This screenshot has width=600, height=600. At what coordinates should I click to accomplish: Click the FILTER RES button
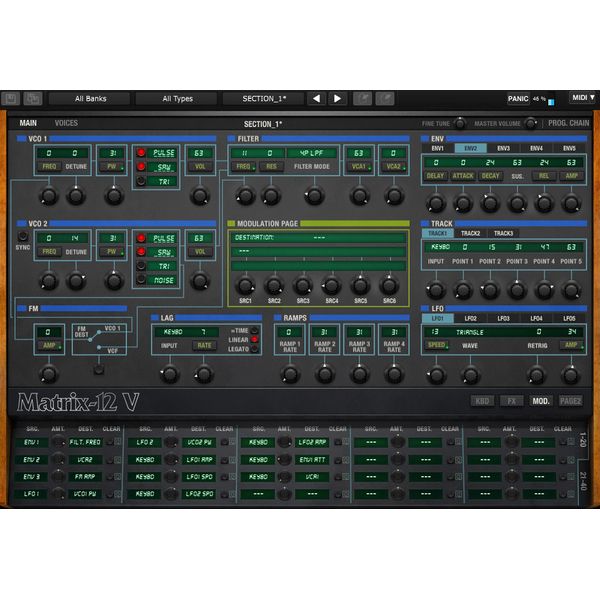pyautogui.click(x=271, y=166)
